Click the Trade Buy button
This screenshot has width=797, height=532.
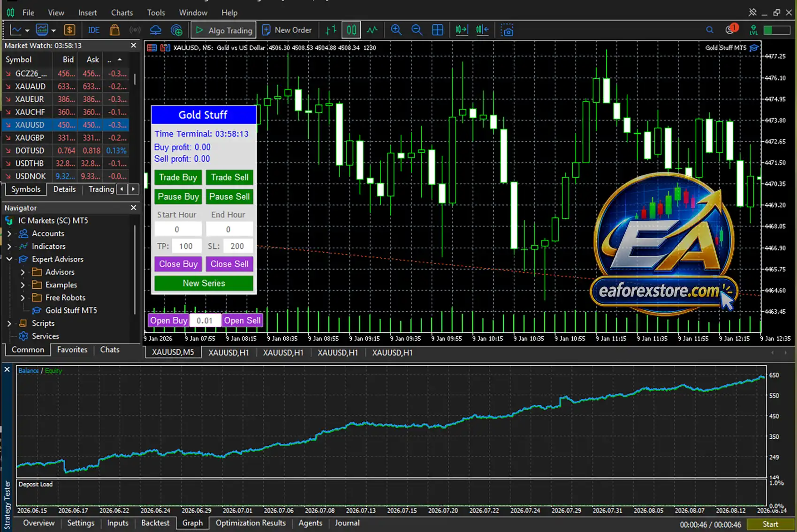pyautogui.click(x=178, y=177)
